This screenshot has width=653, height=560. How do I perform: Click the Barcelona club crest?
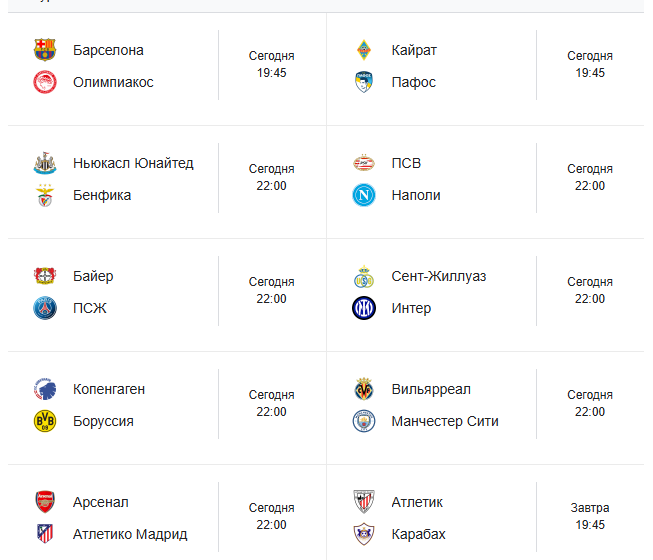45,50
